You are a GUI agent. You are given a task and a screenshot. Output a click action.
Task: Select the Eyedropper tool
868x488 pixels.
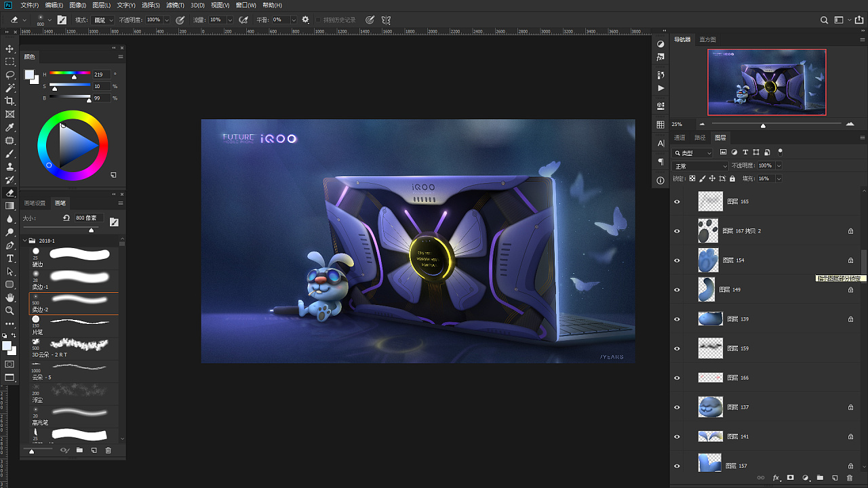point(10,127)
